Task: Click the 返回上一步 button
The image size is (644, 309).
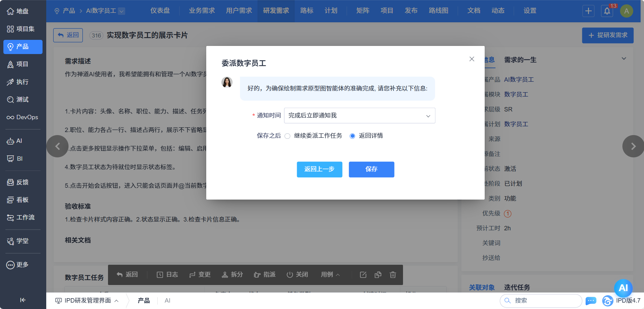Action: (319, 169)
